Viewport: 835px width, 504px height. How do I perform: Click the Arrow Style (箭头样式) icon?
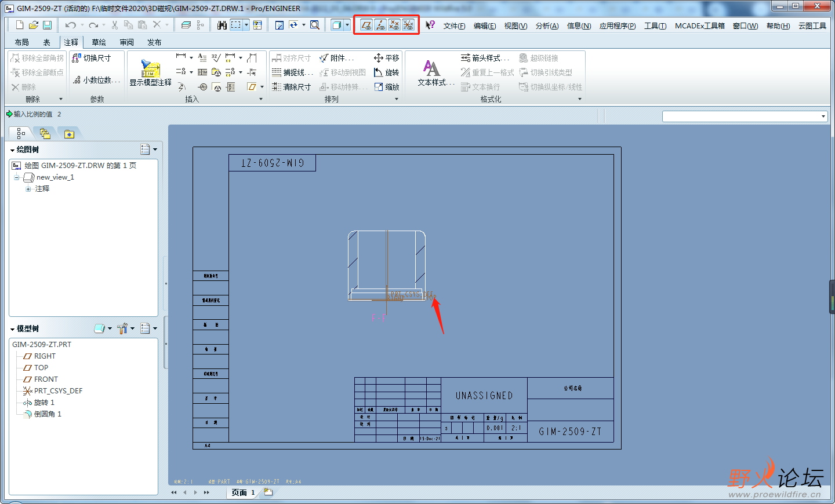click(465, 58)
